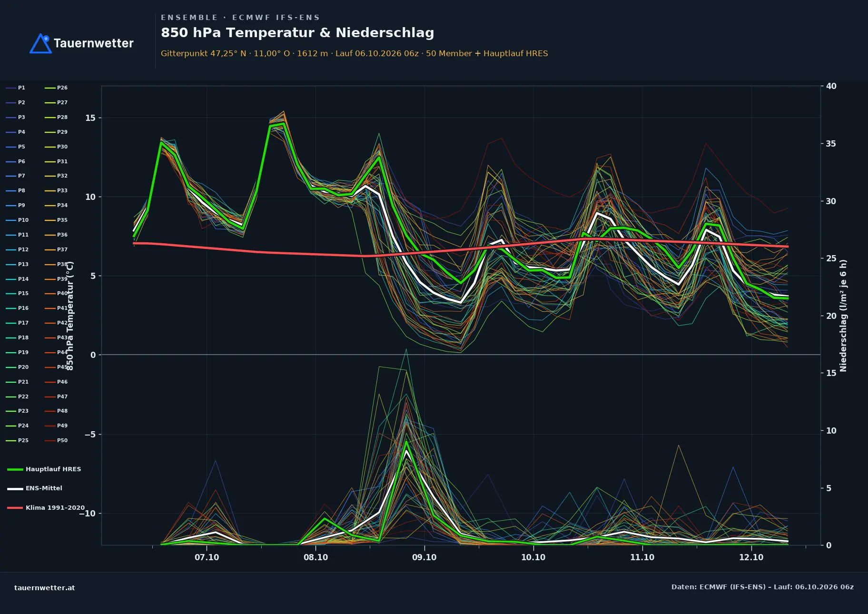Viewport: 868px width, 614px height.
Task: Click the 40 precipitation axis tick label
Action: coord(831,86)
